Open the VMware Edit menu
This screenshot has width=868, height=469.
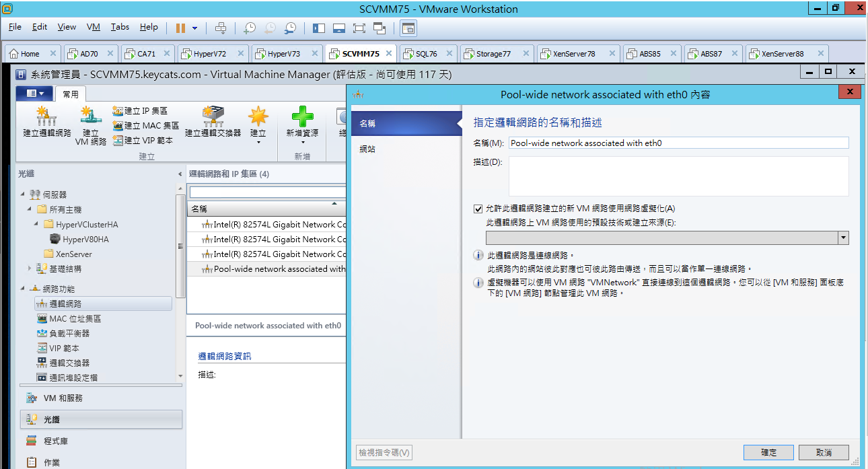click(40, 27)
